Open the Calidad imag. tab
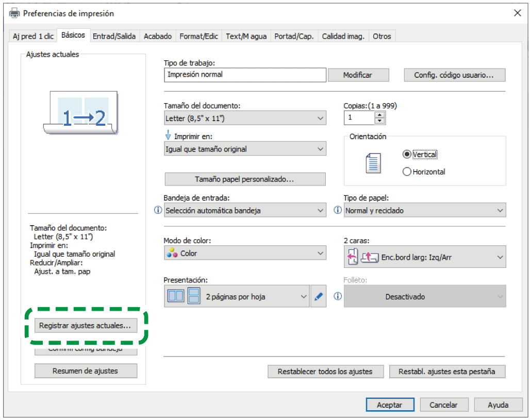Image resolution: width=530 pixels, height=420 pixels. [x=343, y=36]
